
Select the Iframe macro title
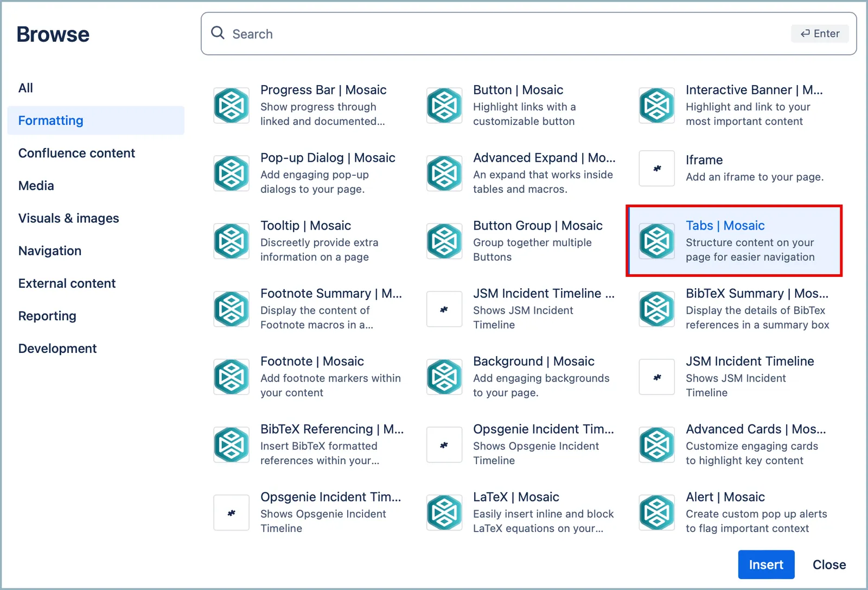(x=704, y=160)
